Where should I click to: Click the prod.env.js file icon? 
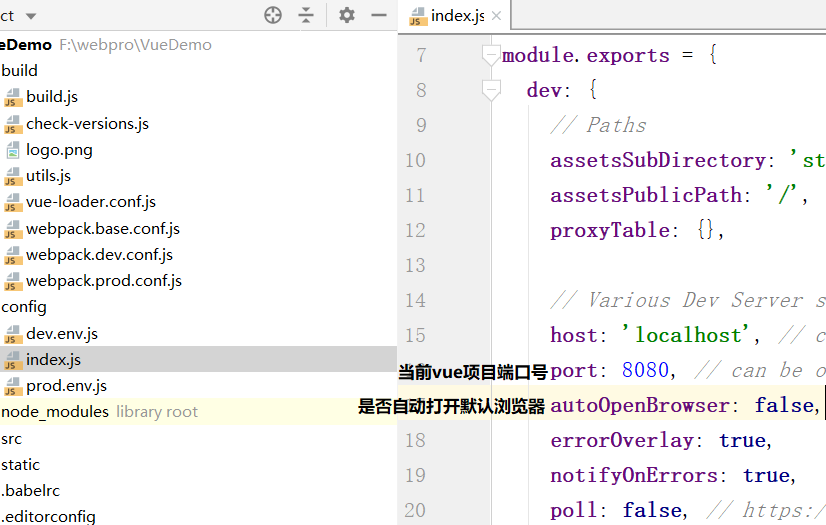click(x=12, y=387)
